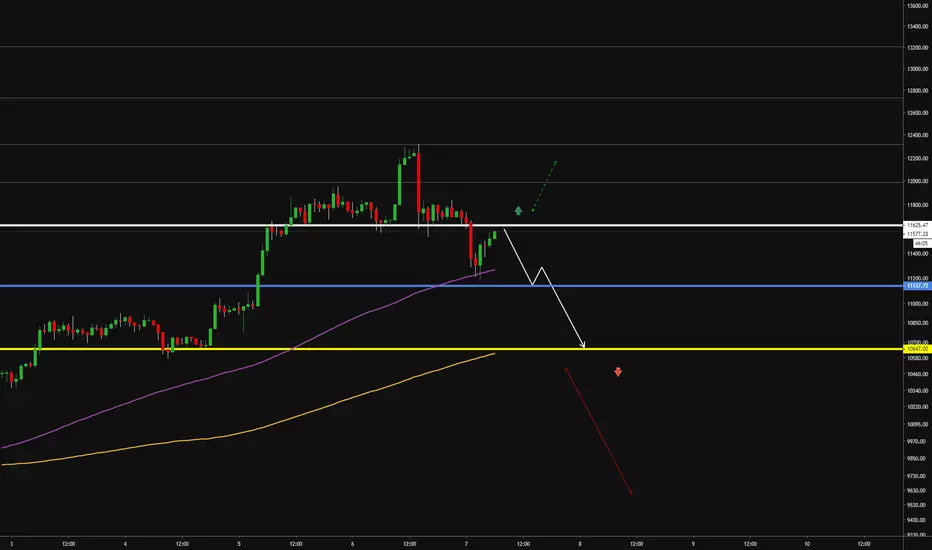
Task: Click the 12600.00 price axis label
Action: (x=918, y=113)
